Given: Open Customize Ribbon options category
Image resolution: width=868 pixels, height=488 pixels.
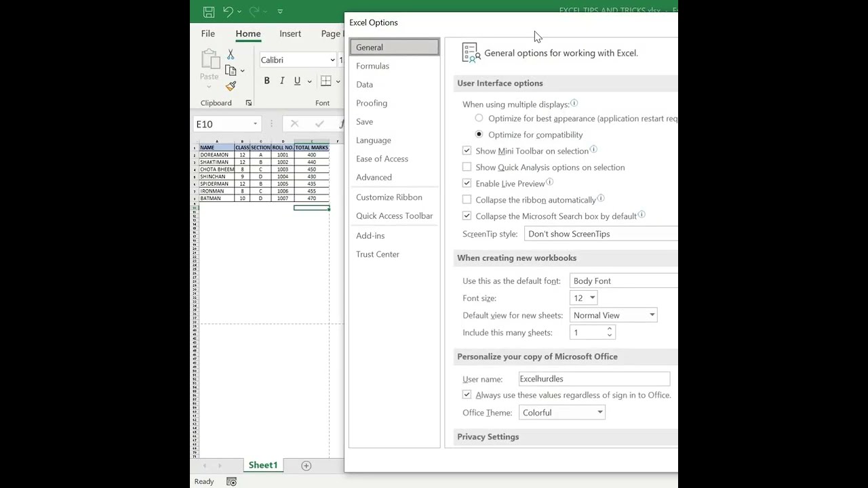Looking at the screenshot, I should (x=394, y=197).
